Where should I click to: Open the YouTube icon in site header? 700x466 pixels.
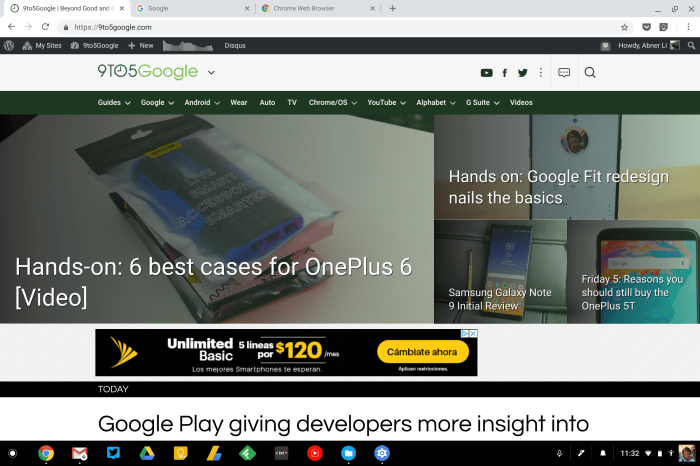click(486, 73)
